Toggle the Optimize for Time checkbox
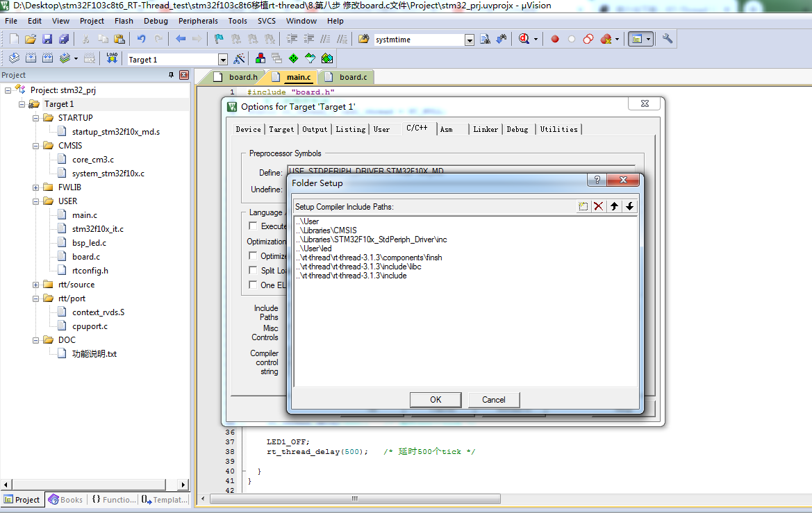 pyautogui.click(x=253, y=255)
